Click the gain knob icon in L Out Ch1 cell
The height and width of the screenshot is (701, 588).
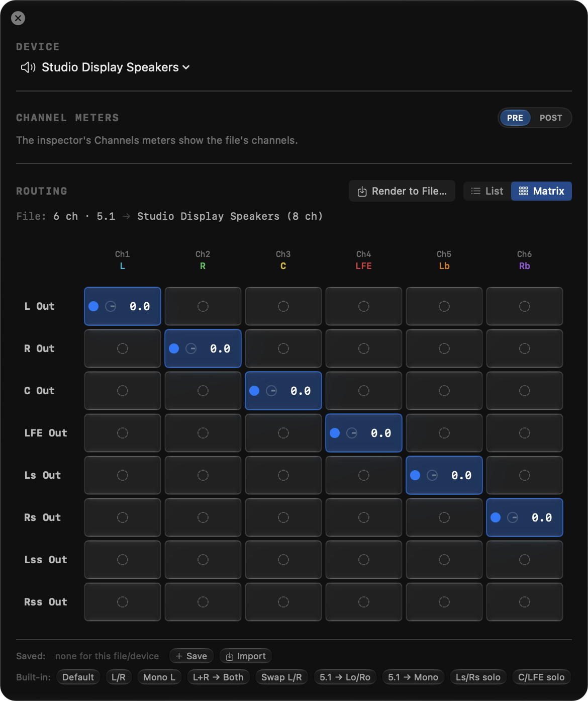click(x=111, y=306)
